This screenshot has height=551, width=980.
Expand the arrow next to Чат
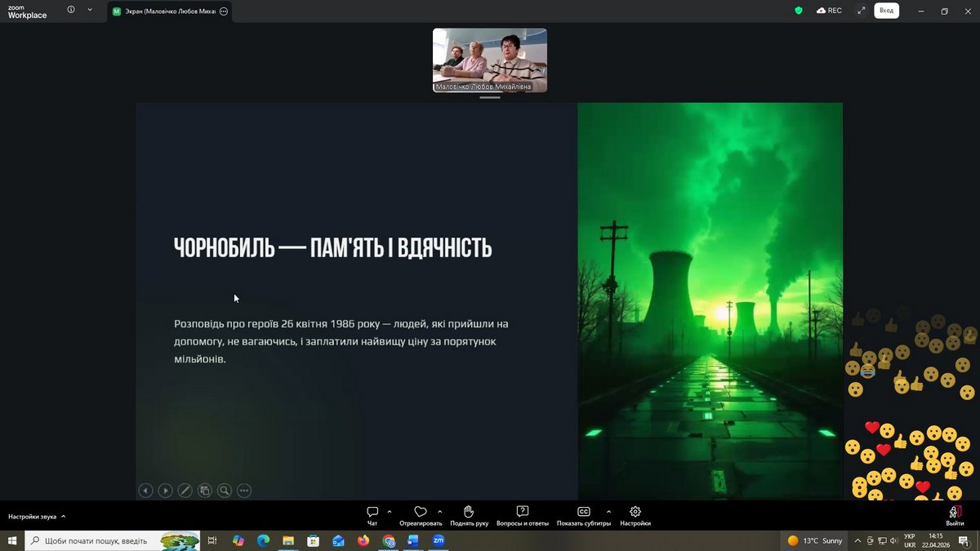tap(390, 512)
